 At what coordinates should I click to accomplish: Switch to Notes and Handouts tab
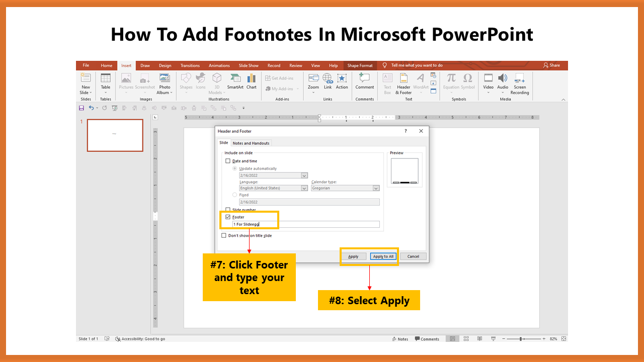[251, 143]
